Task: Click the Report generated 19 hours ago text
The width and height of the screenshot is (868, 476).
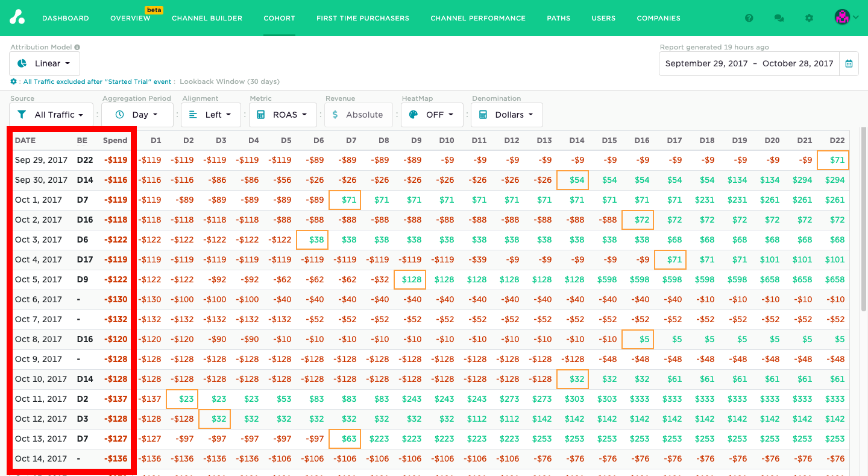Action: 714,47
